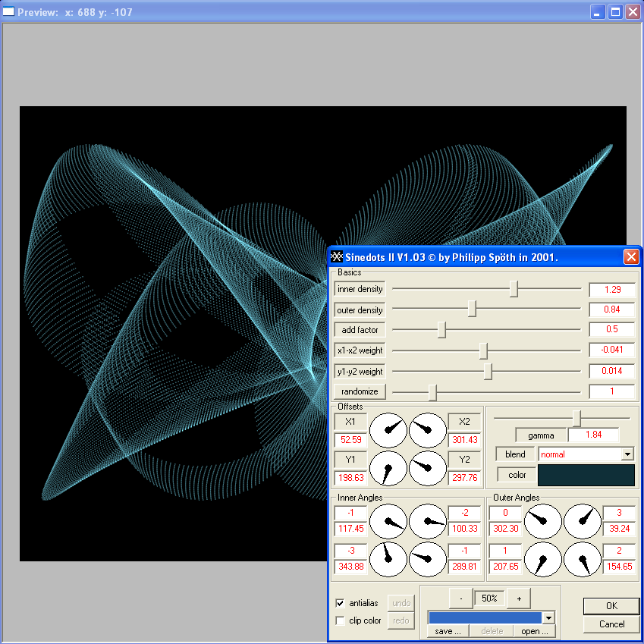Click the X1 offset angle dial
The height and width of the screenshot is (644, 644).
(388, 430)
